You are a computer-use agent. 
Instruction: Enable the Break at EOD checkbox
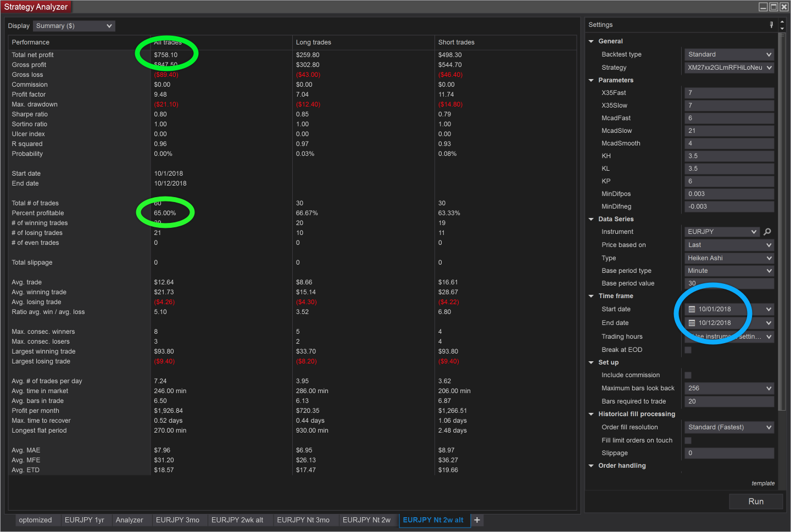click(x=688, y=350)
